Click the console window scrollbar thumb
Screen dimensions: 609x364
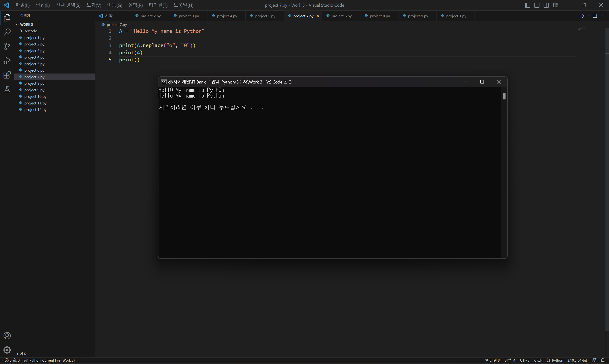pyautogui.click(x=504, y=96)
